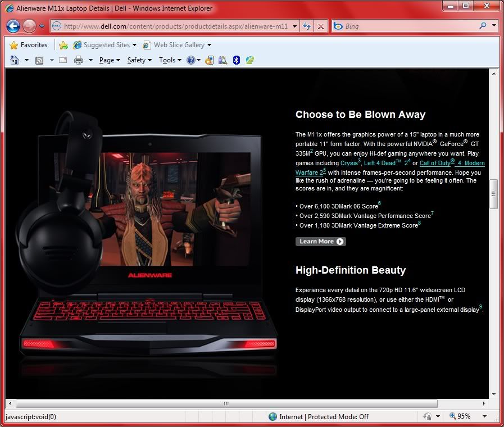Open footnote 7 after Vantage Performance Score
The height and width of the screenshot is (427, 504).
tap(432, 213)
